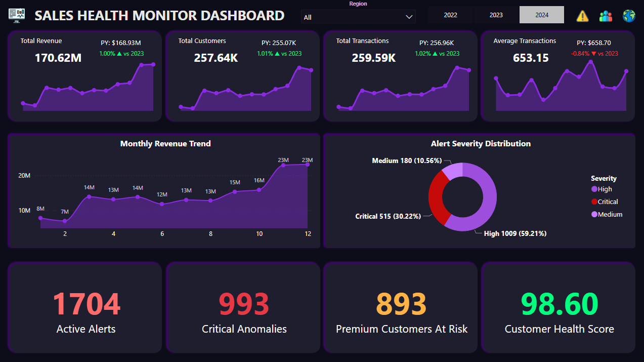Open the Region 'All' dropdown
Viewport: 644px width, 362px height.
point(358,16)
